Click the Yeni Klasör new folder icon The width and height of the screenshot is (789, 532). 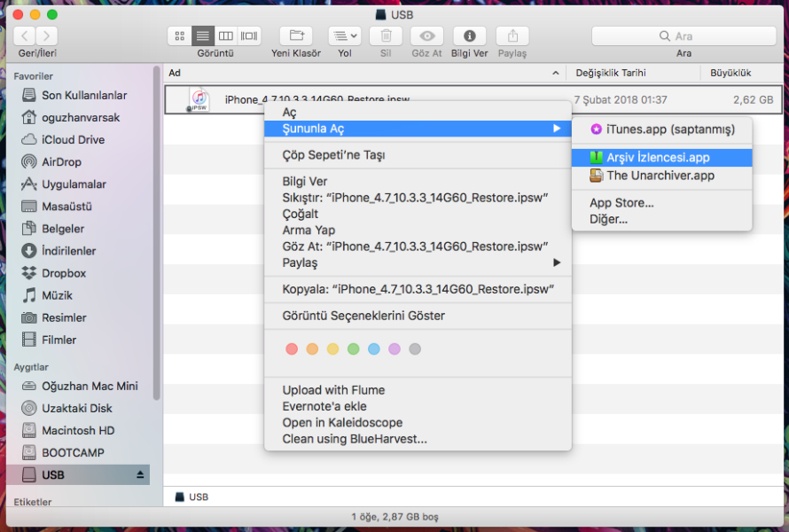click(296, 36)
